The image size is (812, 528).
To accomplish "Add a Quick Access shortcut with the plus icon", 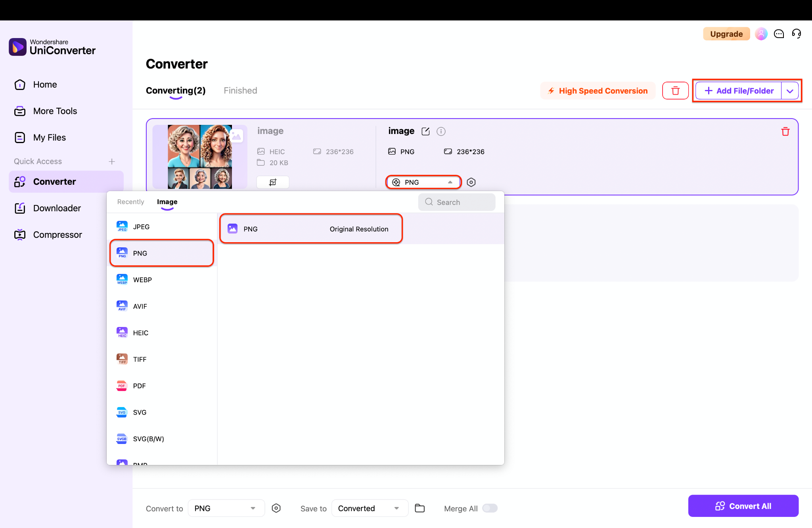I will (111, 161).
